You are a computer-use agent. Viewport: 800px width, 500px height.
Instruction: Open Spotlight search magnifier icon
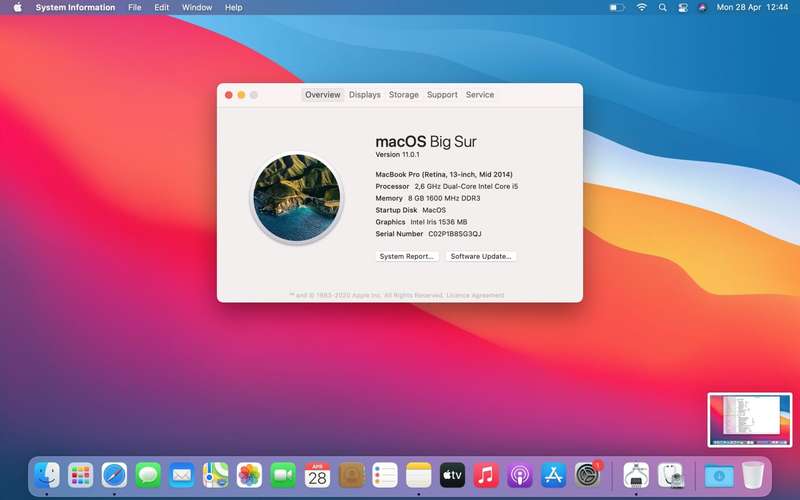(x=662, y=8)
